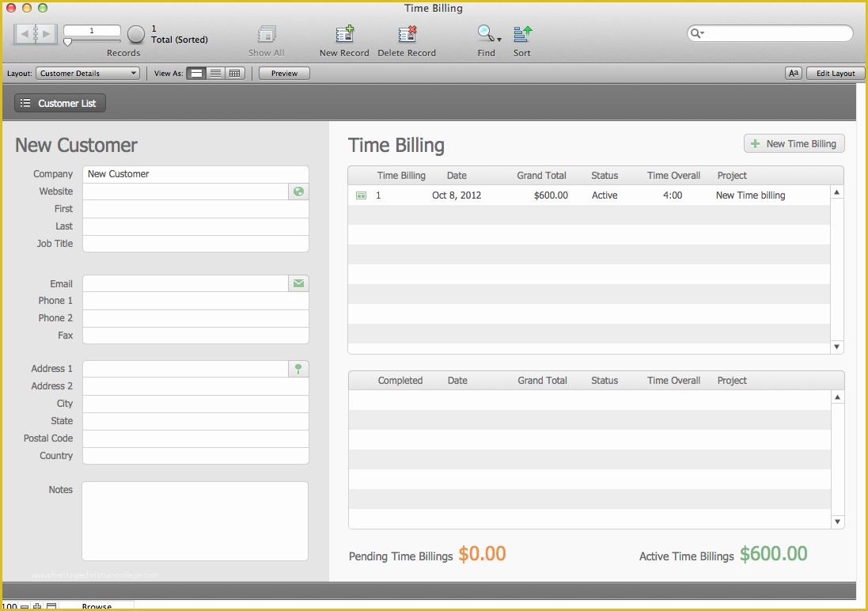Screen dimensions: 868x611
Task: Click the Phone 2 field
Action: [195, 318]
